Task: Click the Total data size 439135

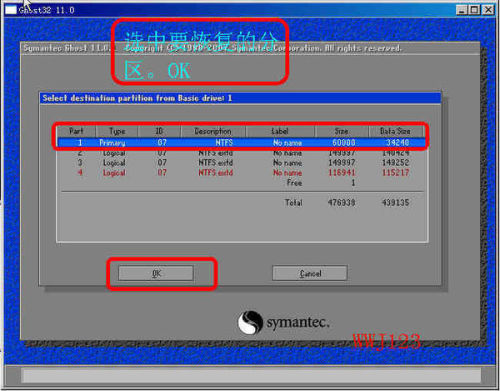Action: point(395,202)
